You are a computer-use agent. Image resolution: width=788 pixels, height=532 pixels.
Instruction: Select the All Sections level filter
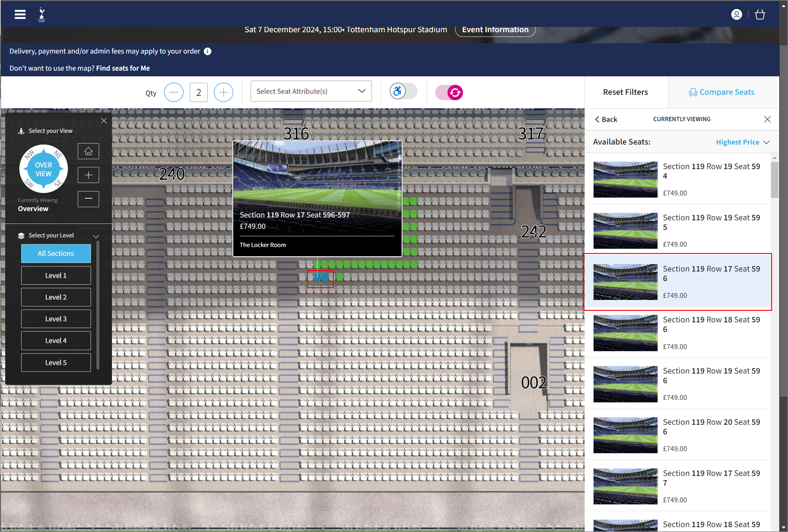click(56, 253)
